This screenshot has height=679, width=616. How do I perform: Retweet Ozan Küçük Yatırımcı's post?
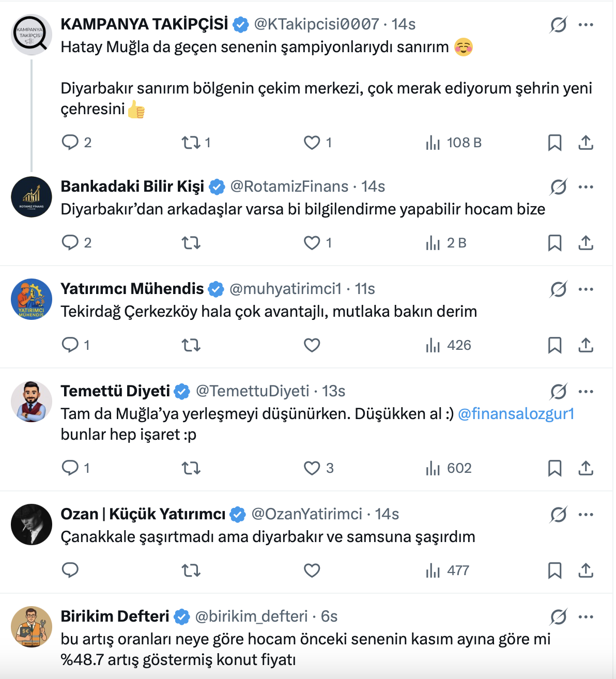[x=191, y=570]
